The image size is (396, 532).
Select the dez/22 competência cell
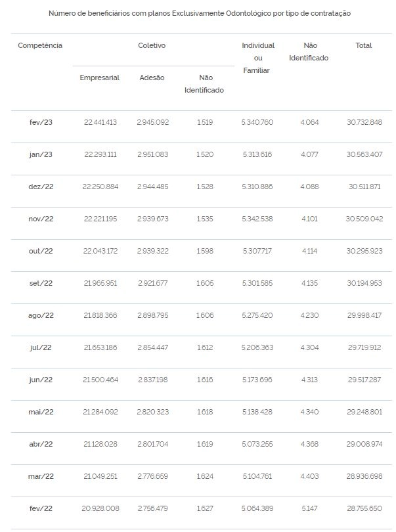click(x=41, y=187)
